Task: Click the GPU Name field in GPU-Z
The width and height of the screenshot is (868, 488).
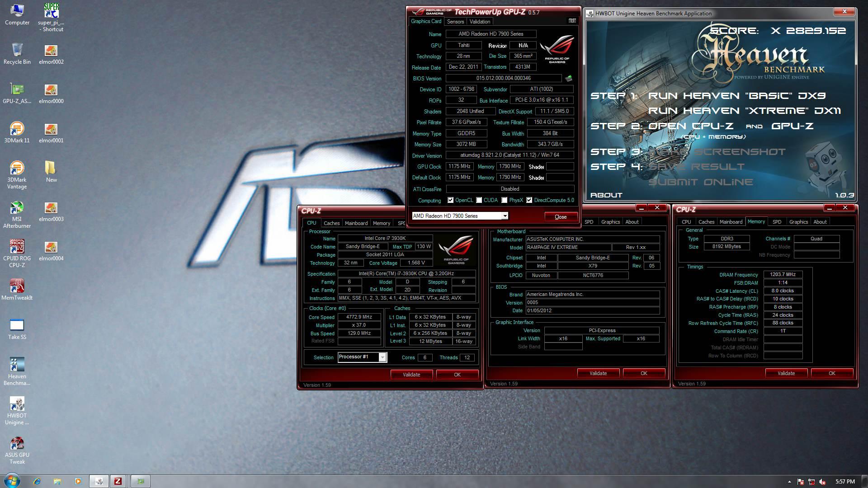Action: point(491,34)
